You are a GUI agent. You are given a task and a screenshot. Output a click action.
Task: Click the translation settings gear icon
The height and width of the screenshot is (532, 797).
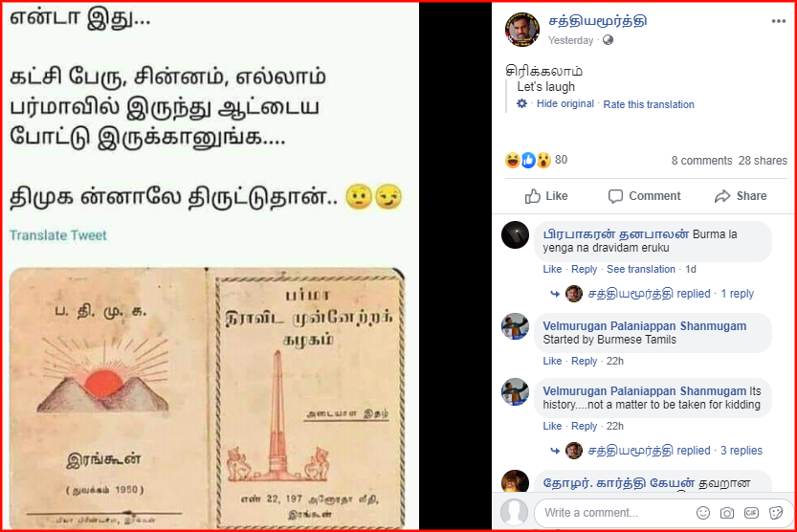coord(521,103)
